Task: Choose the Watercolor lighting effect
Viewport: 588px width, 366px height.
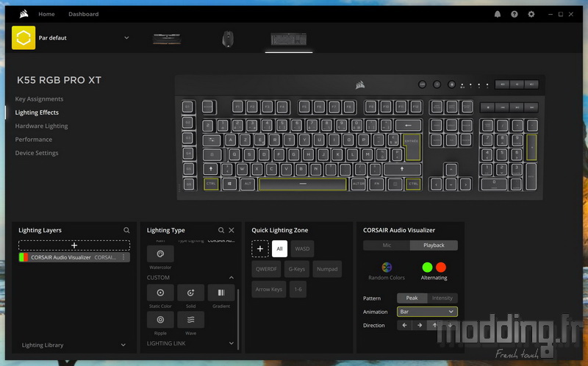Action: coord(160,254)
